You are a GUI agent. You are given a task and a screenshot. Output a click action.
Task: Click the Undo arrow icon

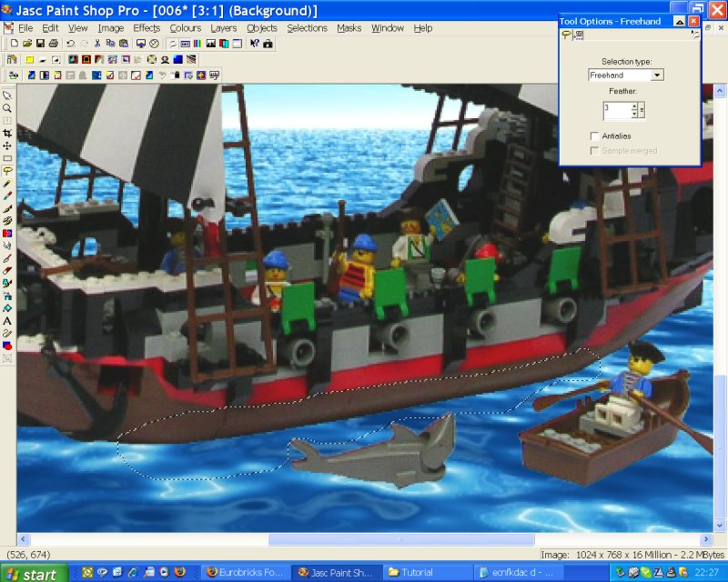71,44
